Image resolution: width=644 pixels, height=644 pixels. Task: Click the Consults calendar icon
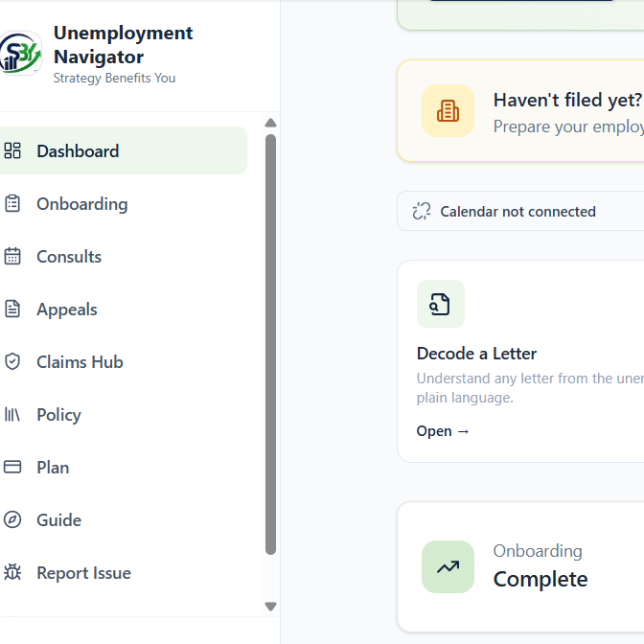(x=12, y=256)
